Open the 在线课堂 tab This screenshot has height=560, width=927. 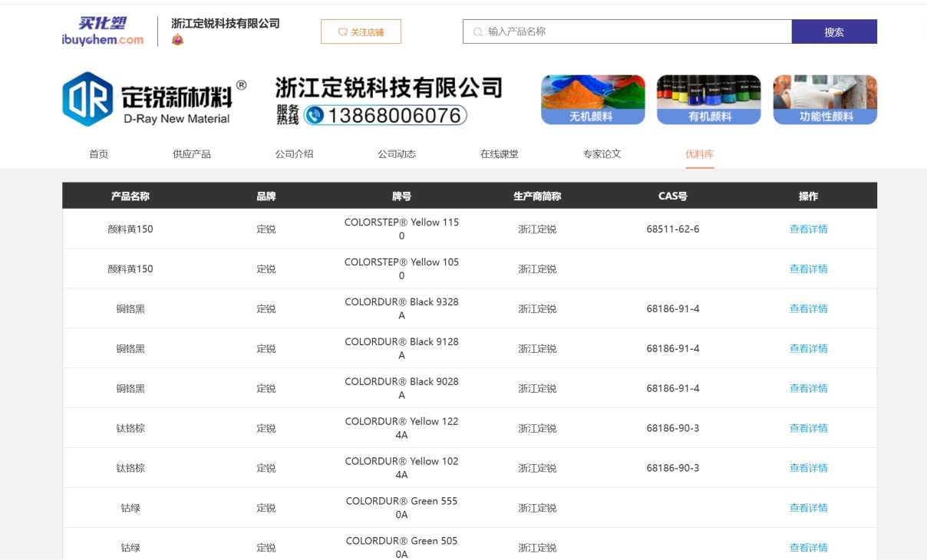click(500, 154)
